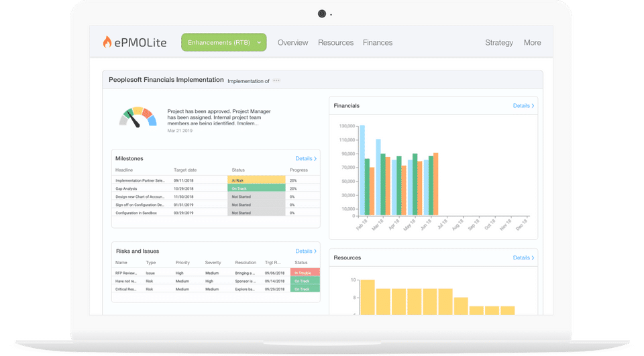Click 'Sponsor is ..' resolution cell

pos(246,282)
